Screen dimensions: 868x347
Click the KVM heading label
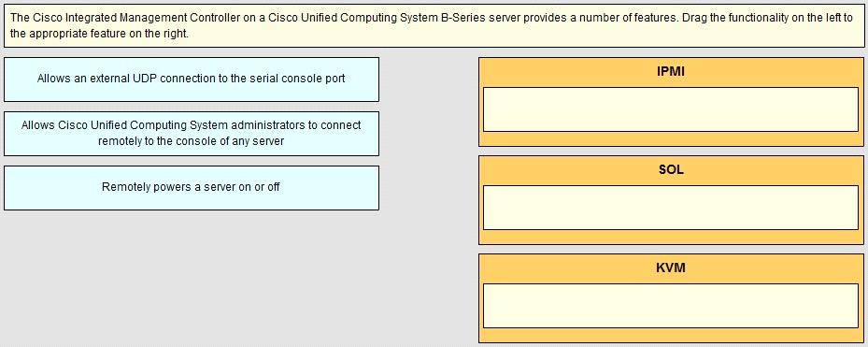point(671,267)
